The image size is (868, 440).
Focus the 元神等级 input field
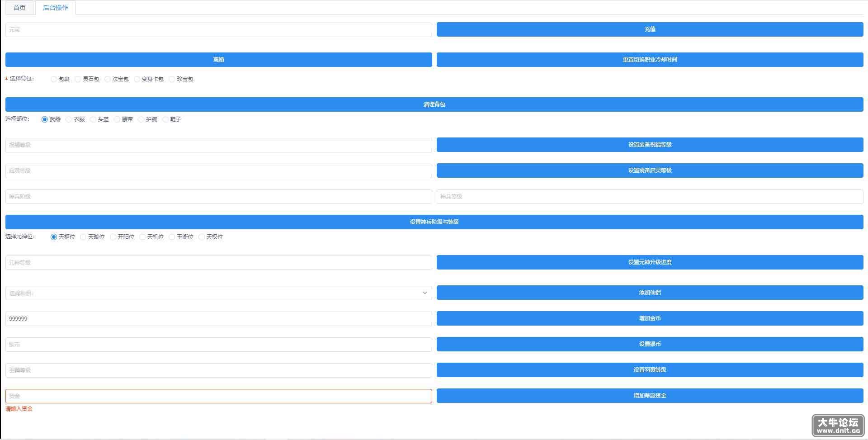tap(219, 263)
